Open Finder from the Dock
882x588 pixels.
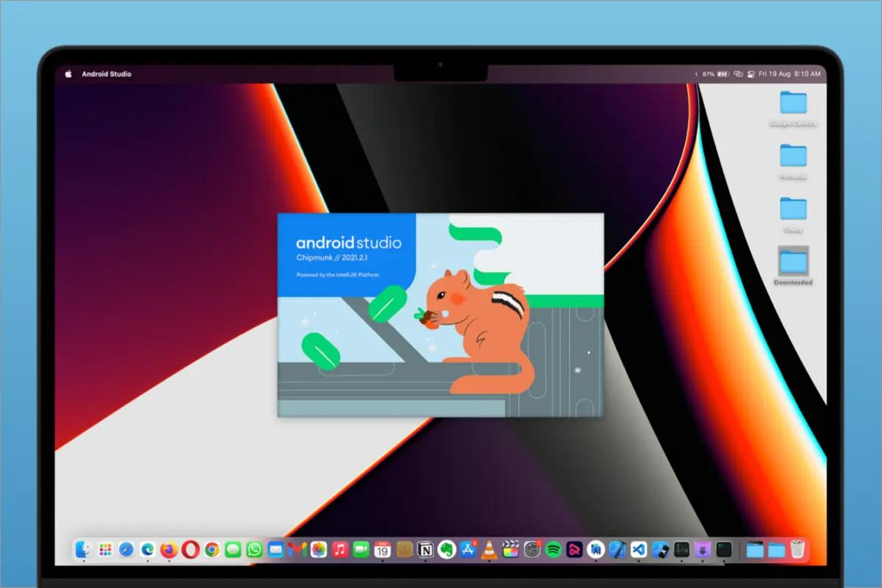tap(83, 549)
